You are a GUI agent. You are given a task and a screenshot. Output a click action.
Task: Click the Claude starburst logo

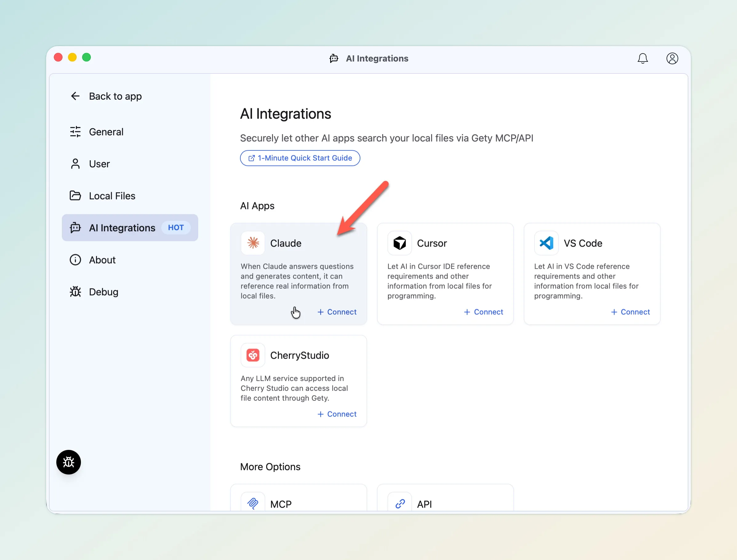pyautogui.click(x=252, y=243)
